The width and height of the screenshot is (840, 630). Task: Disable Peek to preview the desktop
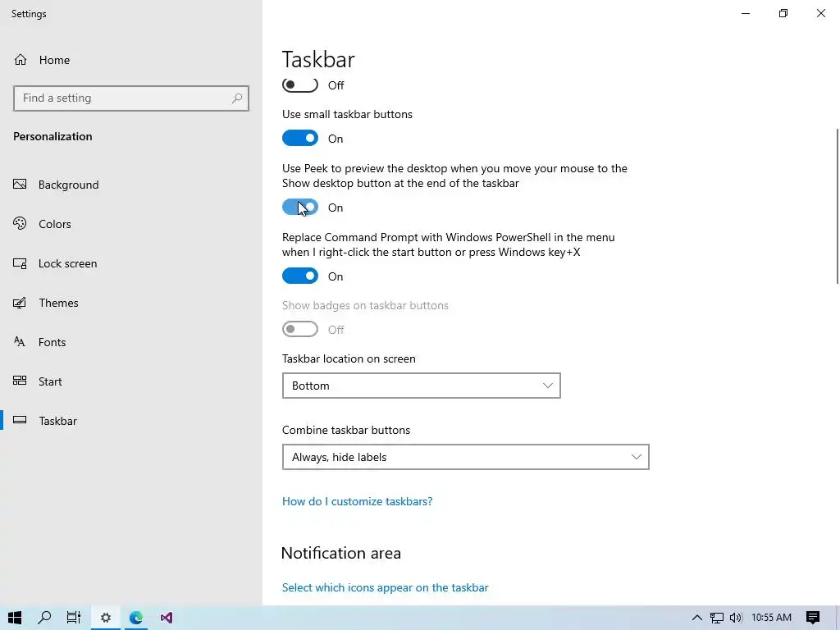[300, 208]
